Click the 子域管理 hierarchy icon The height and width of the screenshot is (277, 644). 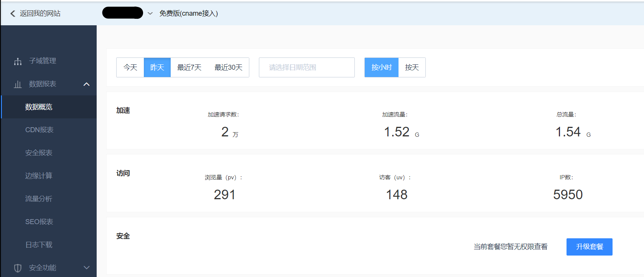18,61
